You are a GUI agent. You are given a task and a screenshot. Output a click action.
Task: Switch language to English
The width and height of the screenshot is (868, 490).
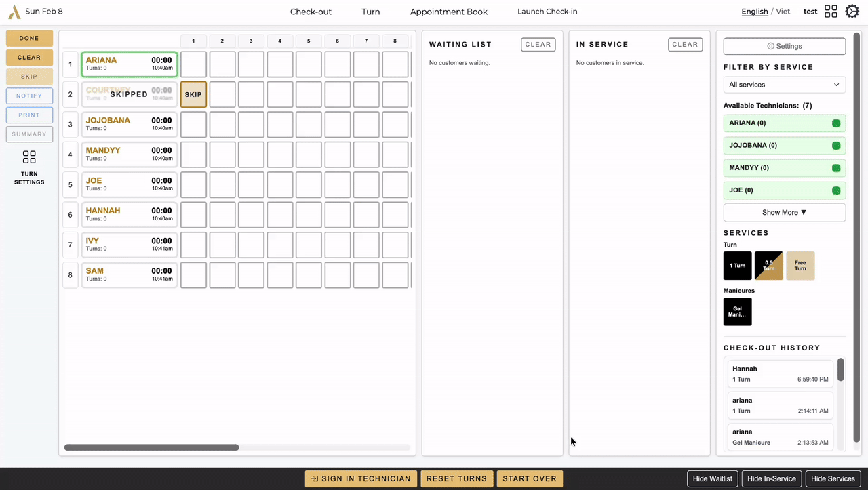pos(754,12)
